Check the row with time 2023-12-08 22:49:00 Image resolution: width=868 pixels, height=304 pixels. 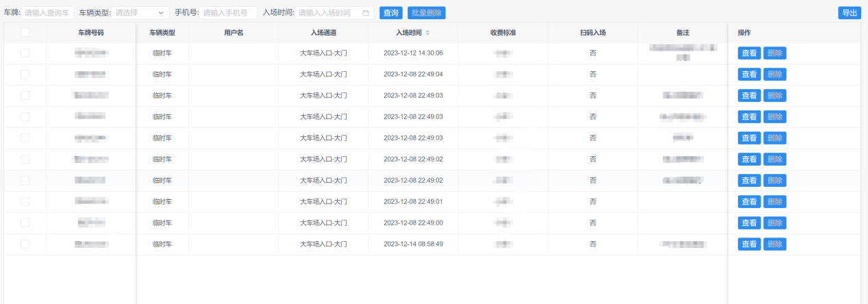[25, 223]
